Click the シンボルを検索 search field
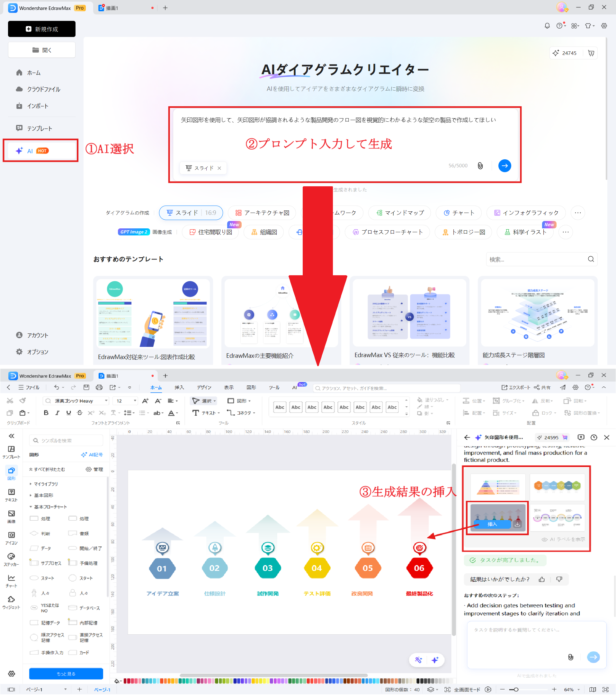 [x=66, y=441]
